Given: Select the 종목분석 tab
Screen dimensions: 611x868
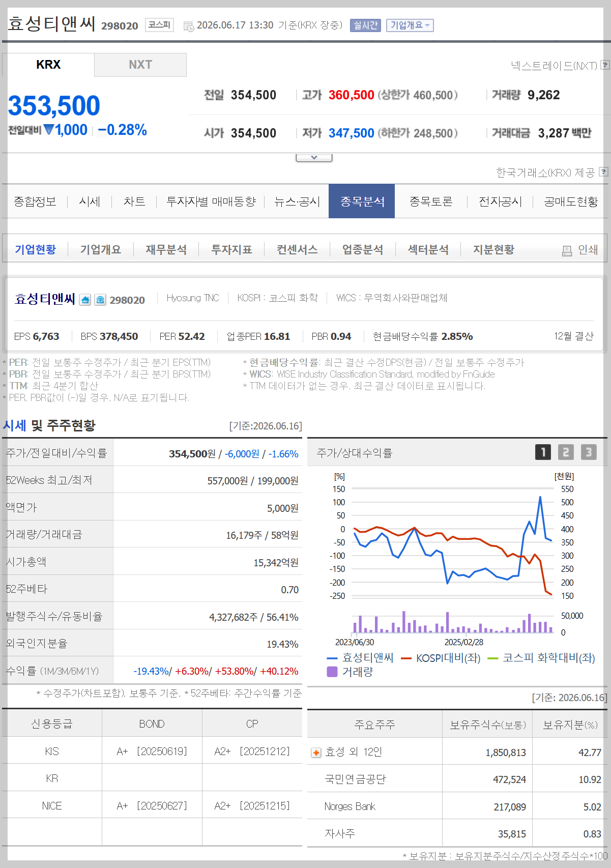Looking at the screenshot, I should point(362,201).
